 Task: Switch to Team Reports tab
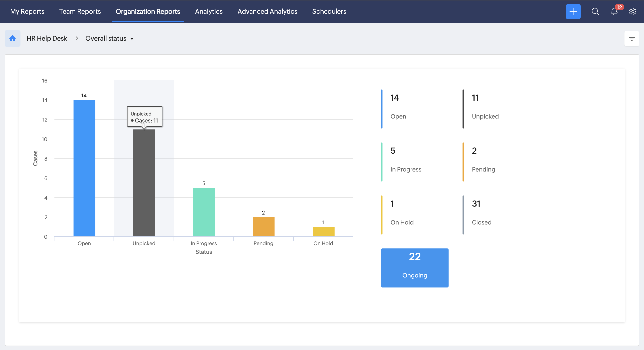pyautogui.click(x=80, y=11)
